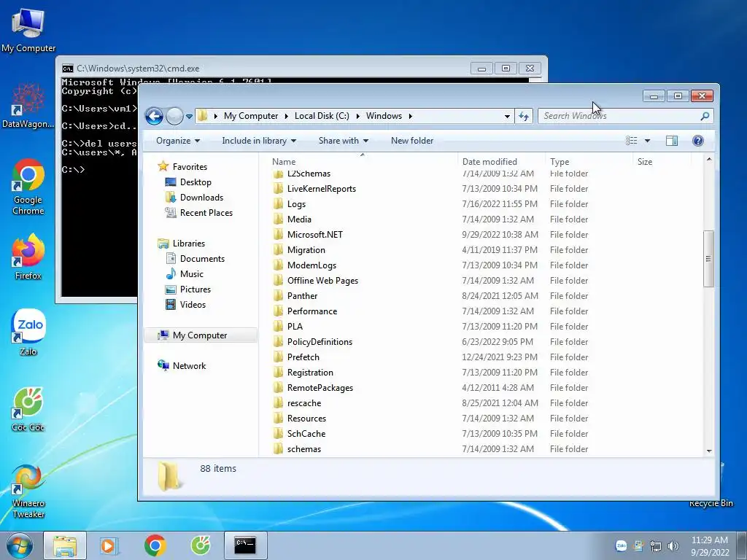This screenshot has height=560, width=747.
Task: Select Local Disk (C:) in the breadcrumb
Action: coord(322,116)
